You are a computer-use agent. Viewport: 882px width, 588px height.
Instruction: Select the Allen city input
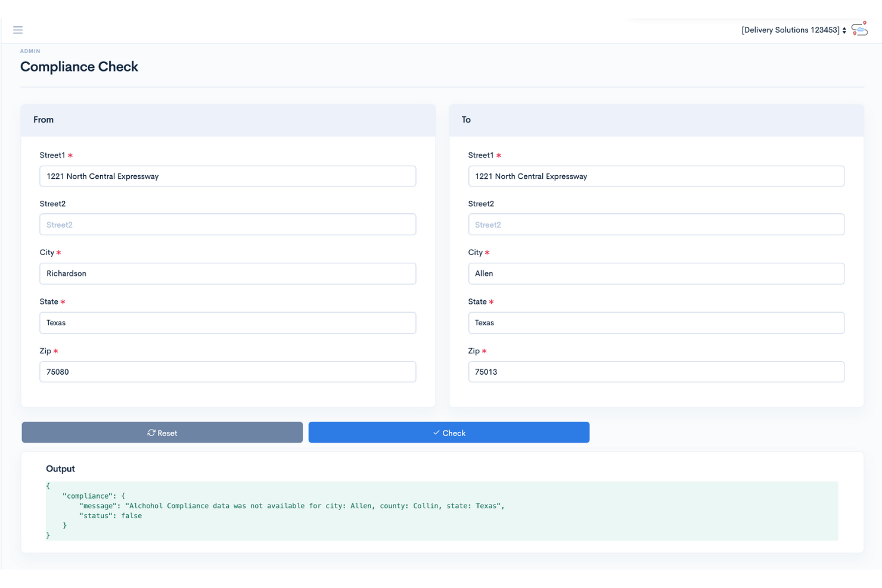tap(656, 273)
